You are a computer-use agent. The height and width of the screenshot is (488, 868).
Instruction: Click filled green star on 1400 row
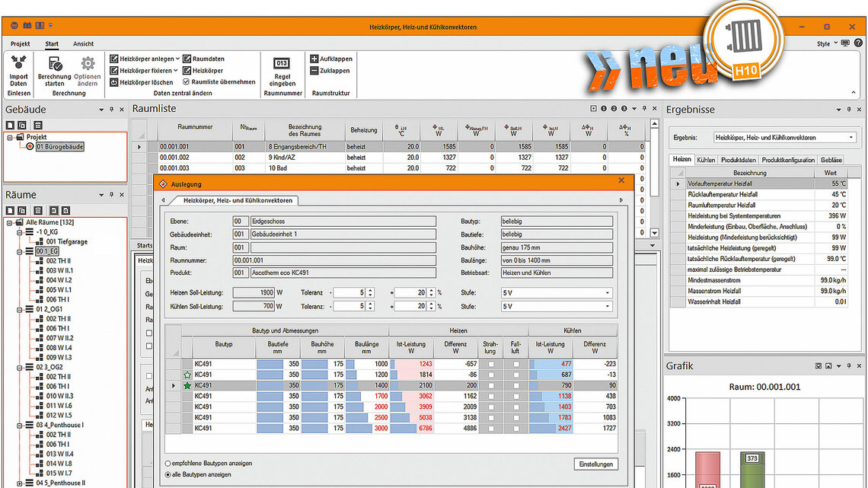[187, 386]
